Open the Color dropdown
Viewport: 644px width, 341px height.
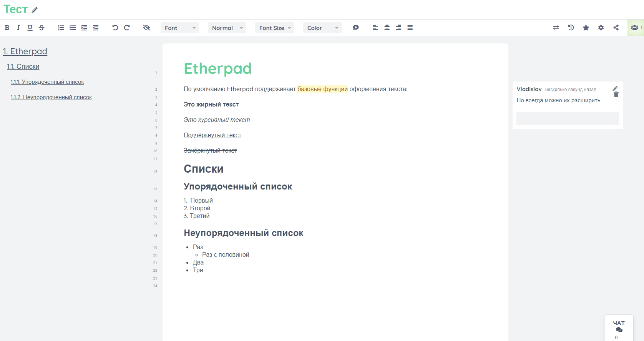pyautogui.click(x=322, y=28)
